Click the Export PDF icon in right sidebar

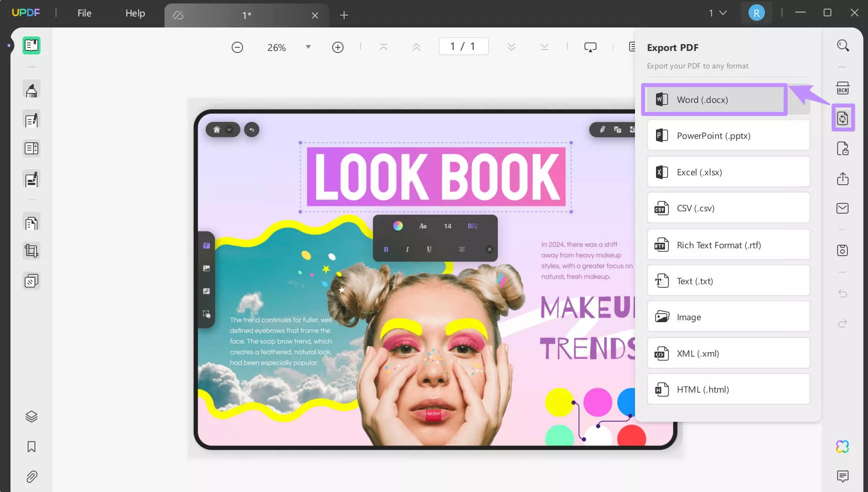842,118
